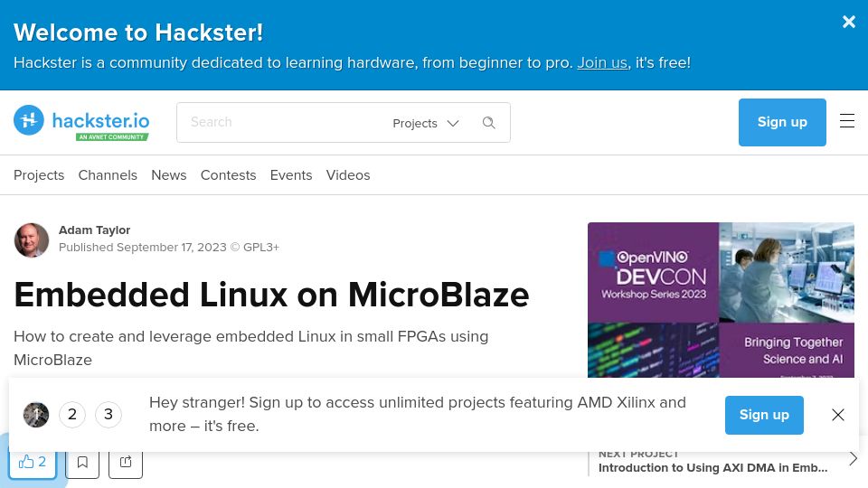This screenshot has width=868, height=488.
Task: Click the Published September 17, 2023 text
Action: 142,248
